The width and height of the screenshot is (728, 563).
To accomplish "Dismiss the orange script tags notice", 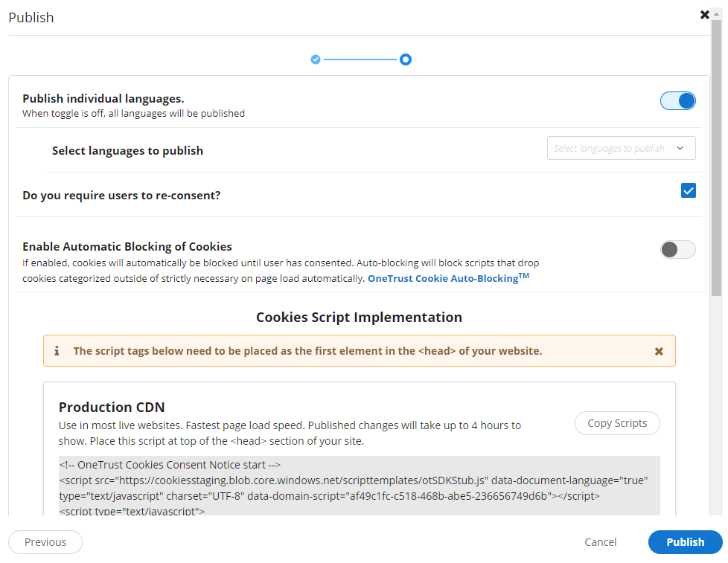I will tap(658, 351).
